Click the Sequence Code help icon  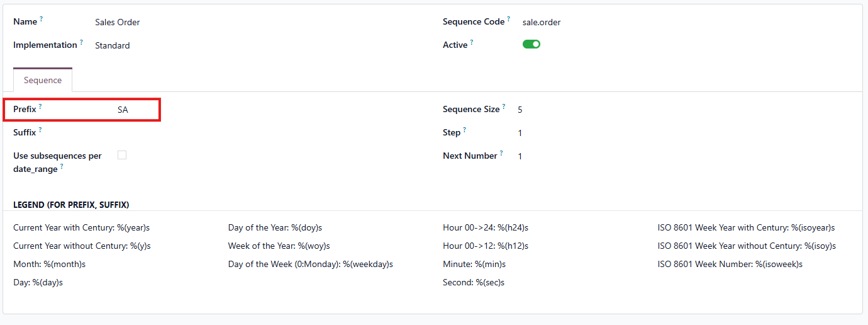pyautogui.click(x=509, y=19)
